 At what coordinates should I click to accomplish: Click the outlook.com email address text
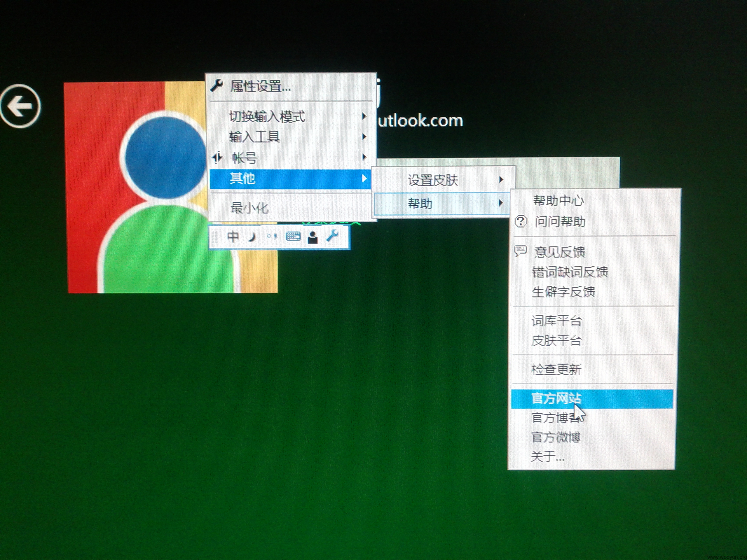[420, 120]
